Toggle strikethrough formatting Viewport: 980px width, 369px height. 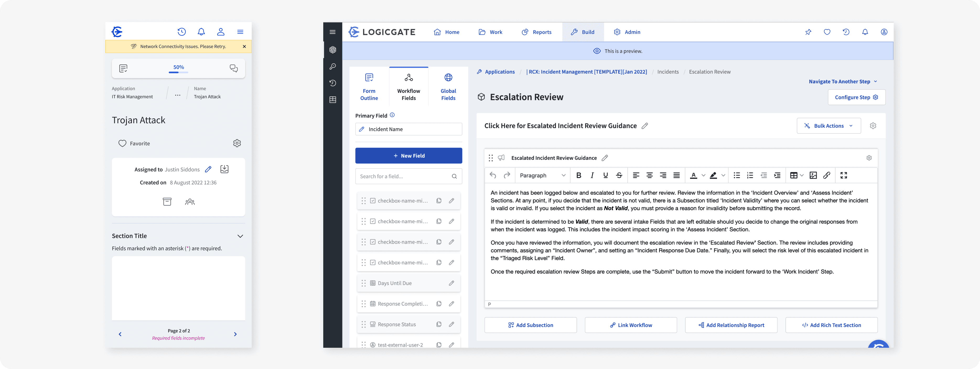tap(619, 175)
